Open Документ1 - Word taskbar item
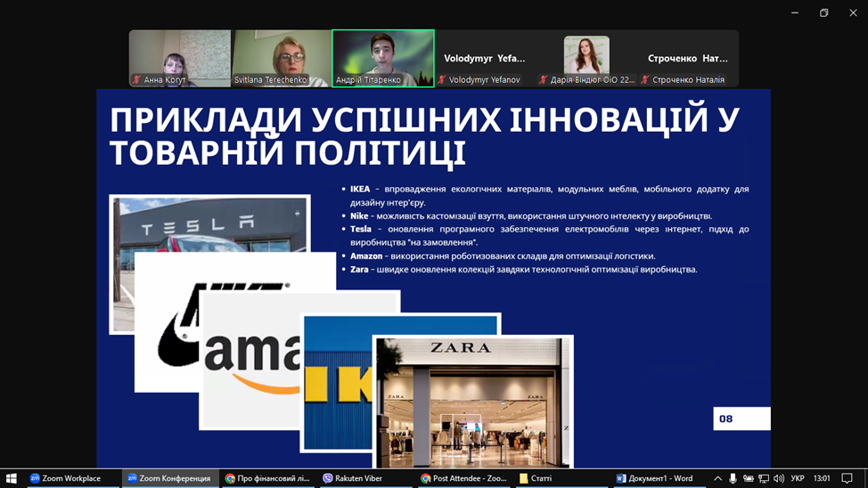Screen dimensions: 868x488 click(x=654, y=478)
